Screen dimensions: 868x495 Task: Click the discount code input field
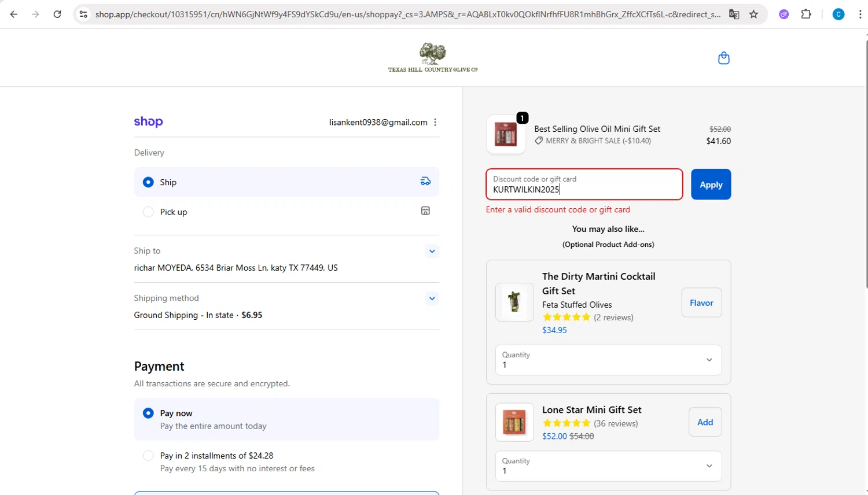584,184
